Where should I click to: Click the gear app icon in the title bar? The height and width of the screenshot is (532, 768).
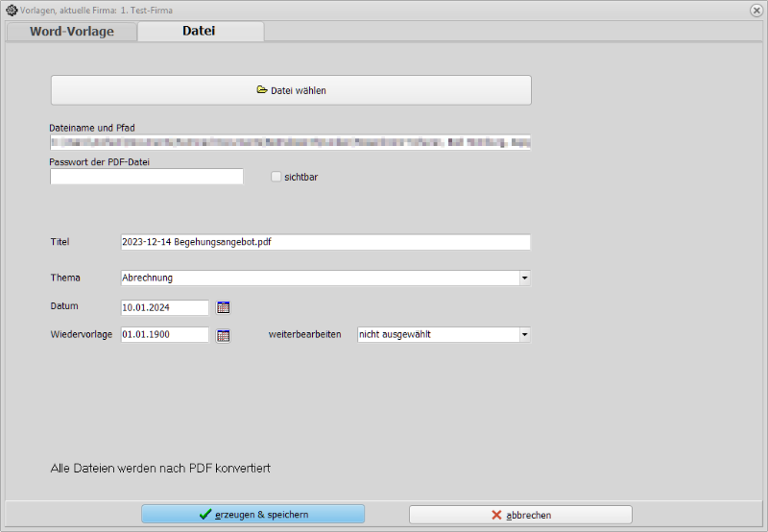(x=11, y=10)
